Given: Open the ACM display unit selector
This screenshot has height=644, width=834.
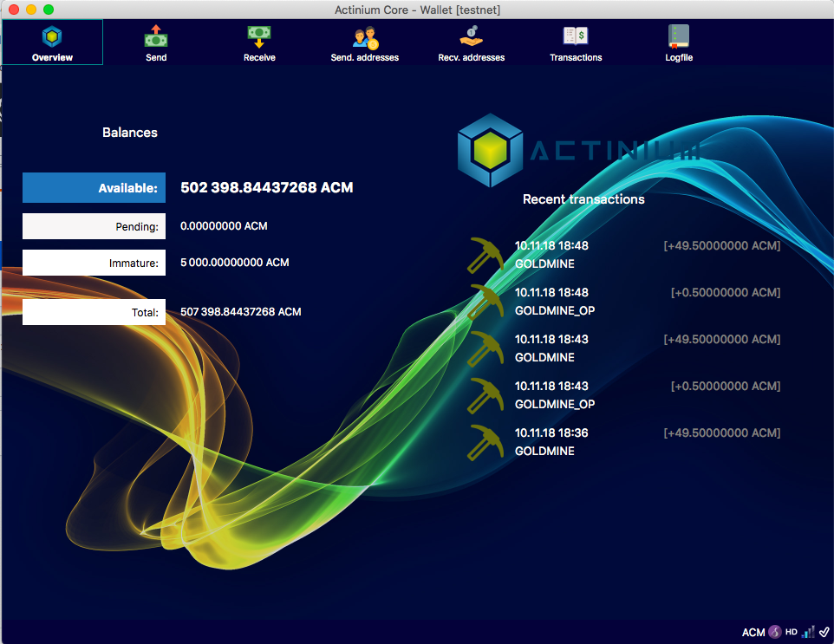Looking at the screenshot, I should 753,633.
